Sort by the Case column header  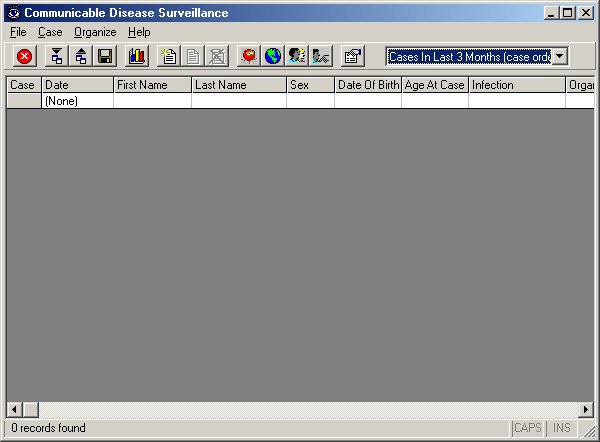[24, 85]
